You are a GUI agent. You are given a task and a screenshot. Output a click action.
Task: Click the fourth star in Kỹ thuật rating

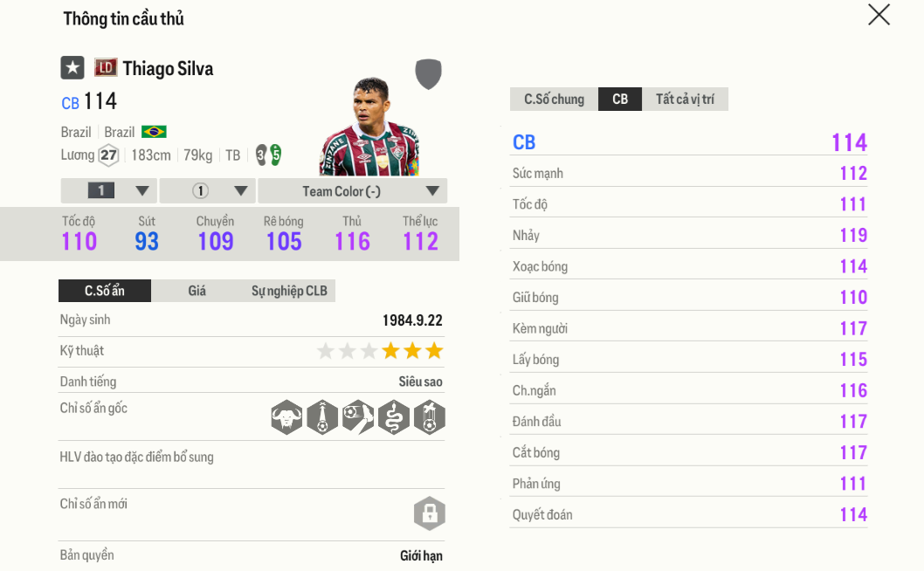390,350
